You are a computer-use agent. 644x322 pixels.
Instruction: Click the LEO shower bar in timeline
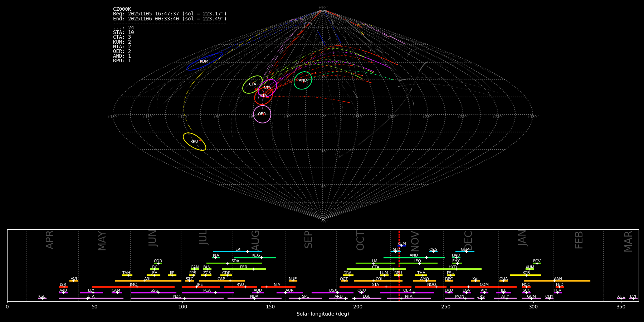point(418,263)
